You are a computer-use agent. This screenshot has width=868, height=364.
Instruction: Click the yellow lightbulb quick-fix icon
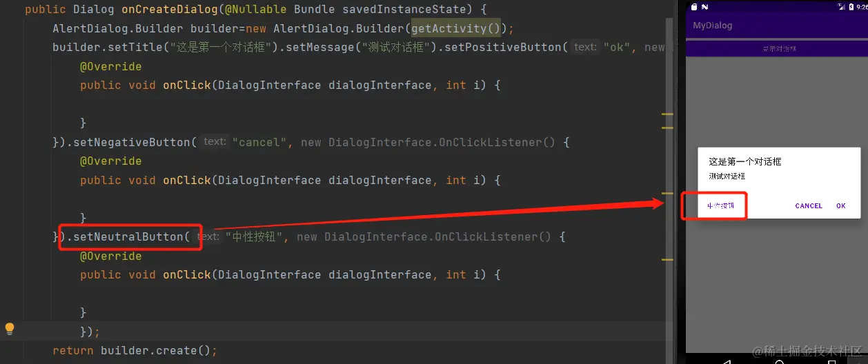(10, 329)
